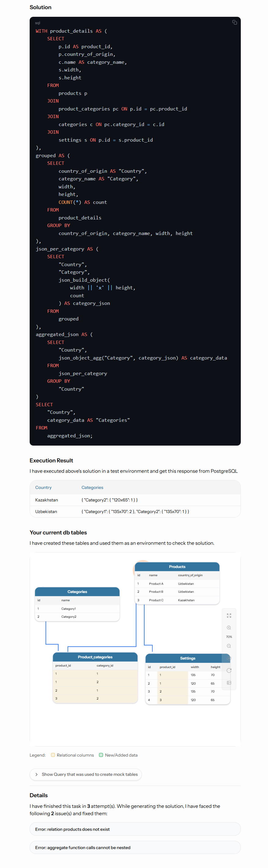This screenshot has height=868, width=268.
Task: Select the green New/Added data legend swatch
Action: tap(101, 755)
